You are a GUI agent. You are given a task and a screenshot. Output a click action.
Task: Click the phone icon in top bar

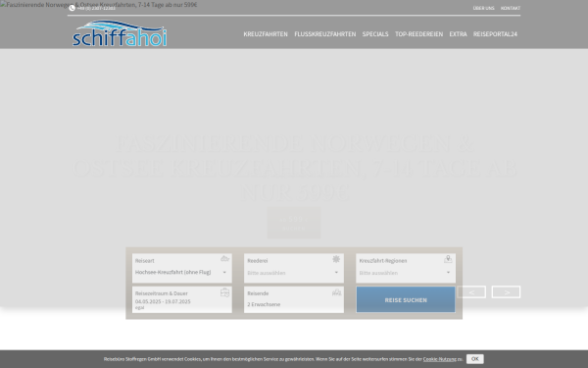[72, 8]
